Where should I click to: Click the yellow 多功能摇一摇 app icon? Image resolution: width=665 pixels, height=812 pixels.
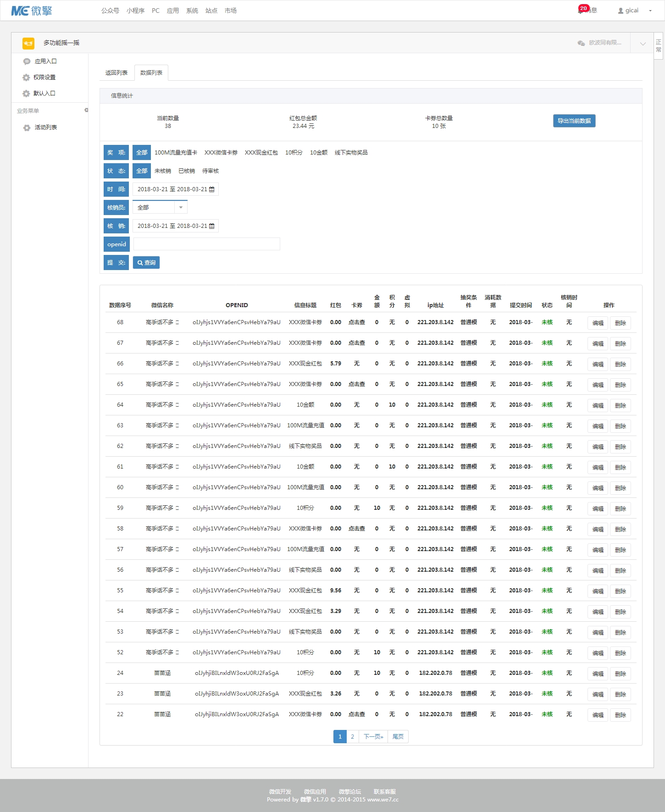click(28, 43)
